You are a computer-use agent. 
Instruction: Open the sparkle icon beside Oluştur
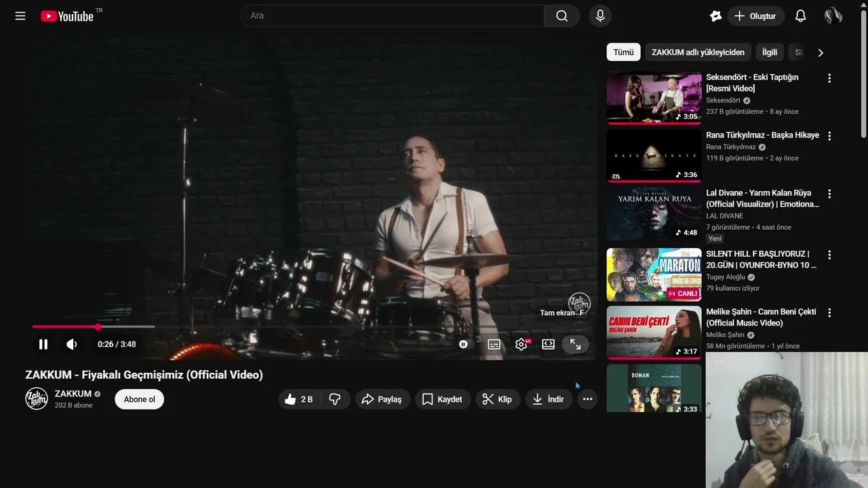point(715,16)
